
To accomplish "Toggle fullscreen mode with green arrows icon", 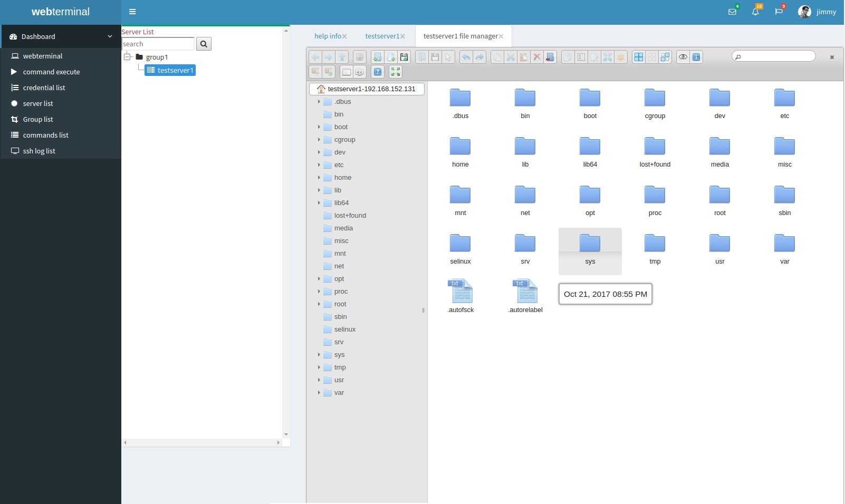I will [x=396, y=72].
